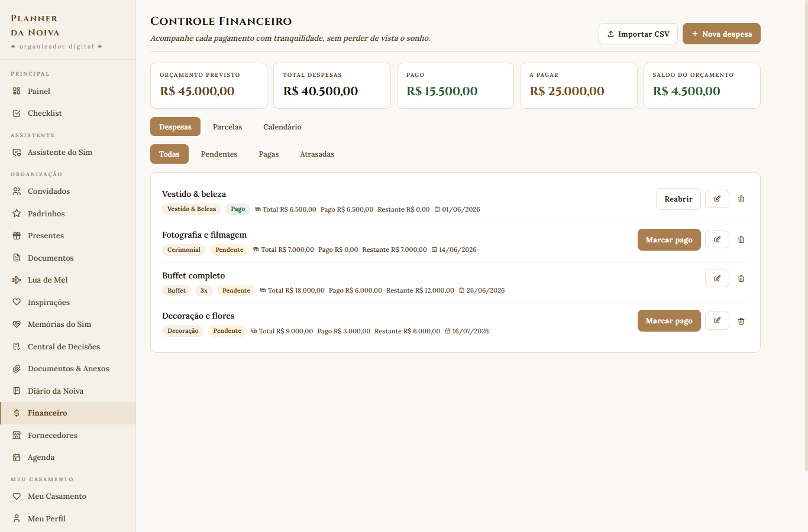Click the Orçamento Previsto card

(209, 86)
